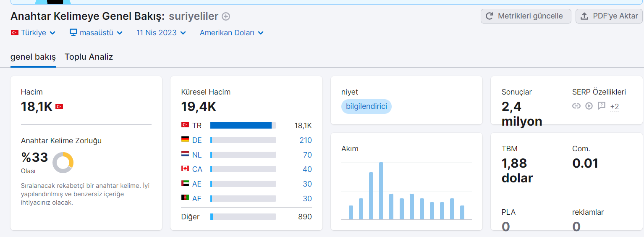Click the keyword difficulty donut chart
The image size is (644, 237).
pos(63,163)
